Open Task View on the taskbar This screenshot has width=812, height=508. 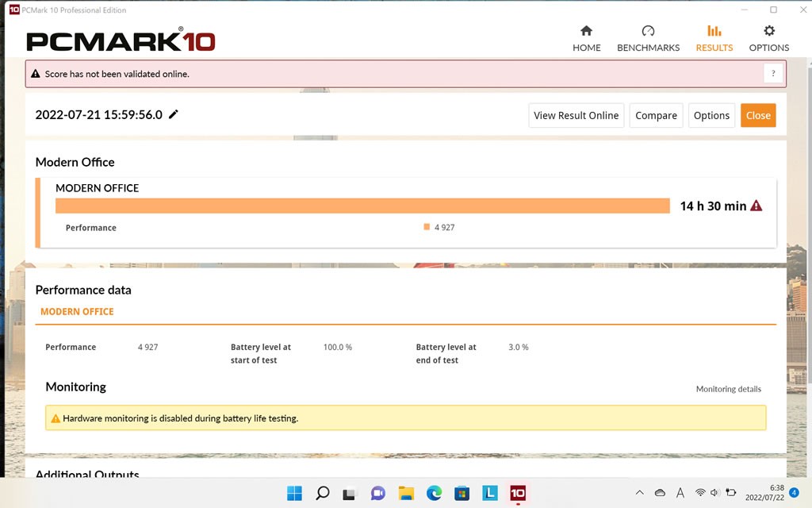point(350,494)
